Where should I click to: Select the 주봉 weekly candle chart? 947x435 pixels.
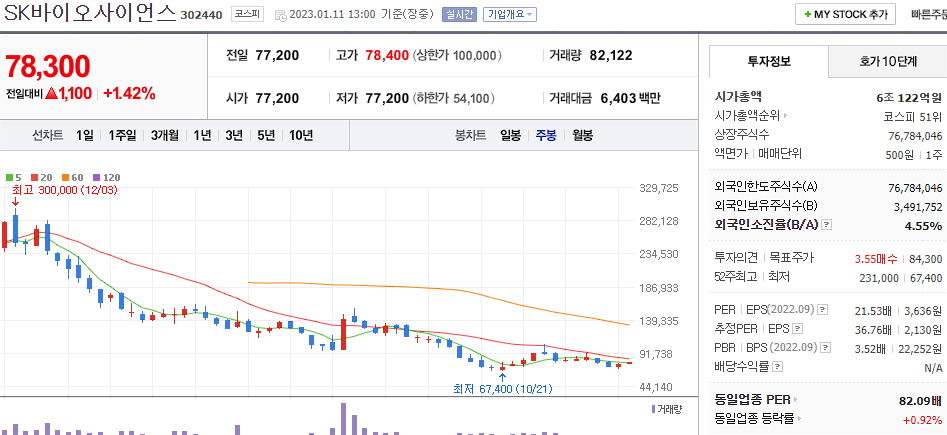tap(546, 135)
